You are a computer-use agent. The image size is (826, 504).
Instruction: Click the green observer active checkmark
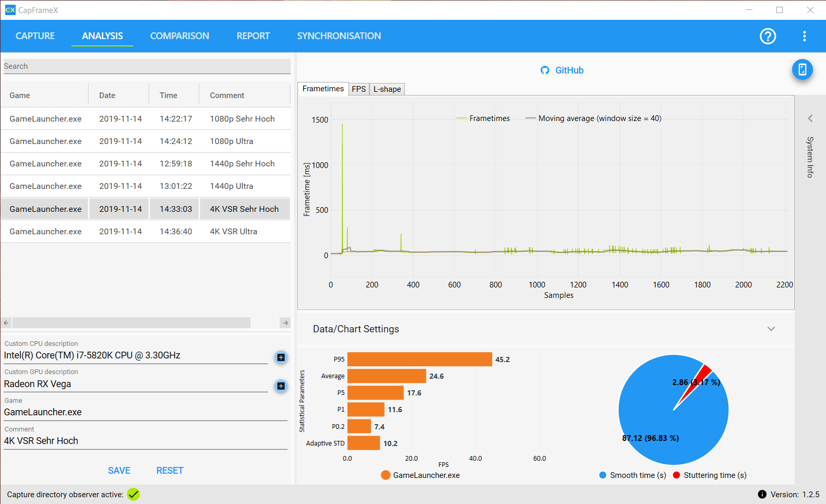pyautogui.click(x=134, y=494)
